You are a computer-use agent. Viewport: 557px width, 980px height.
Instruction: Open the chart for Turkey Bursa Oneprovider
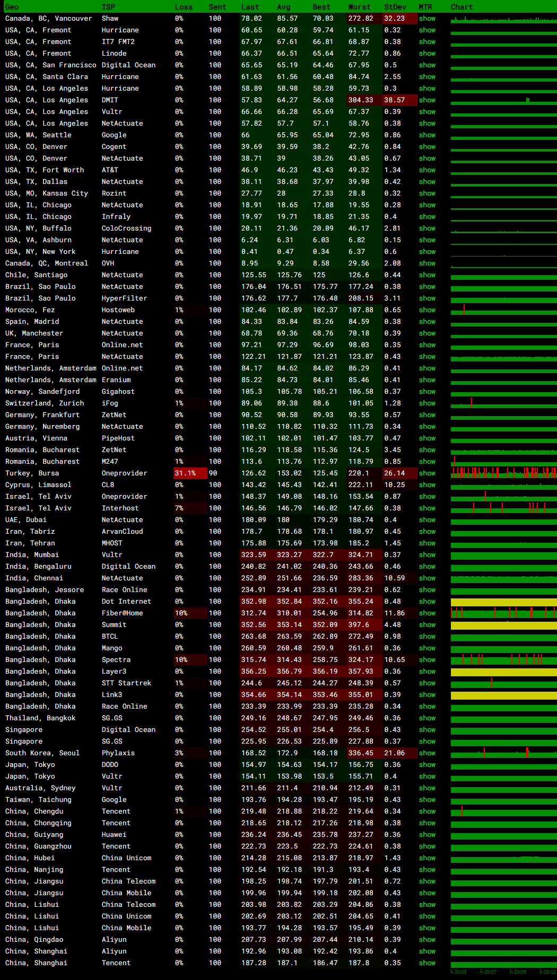pos(503,473)
